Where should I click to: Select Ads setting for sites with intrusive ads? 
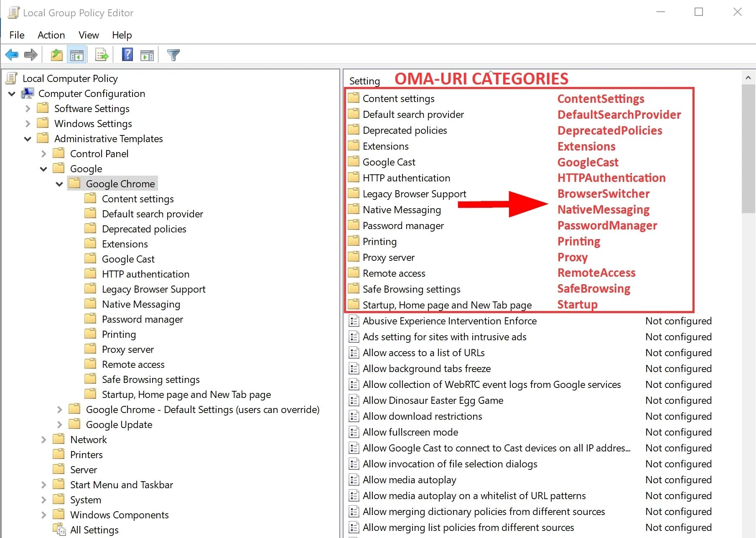pyautogui.click(x=444, y=337)
